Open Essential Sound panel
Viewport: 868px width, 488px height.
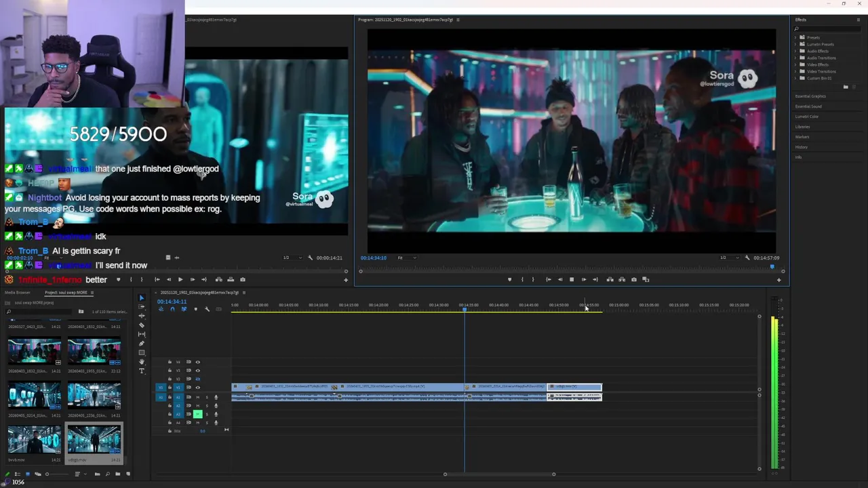coord(808,106)
